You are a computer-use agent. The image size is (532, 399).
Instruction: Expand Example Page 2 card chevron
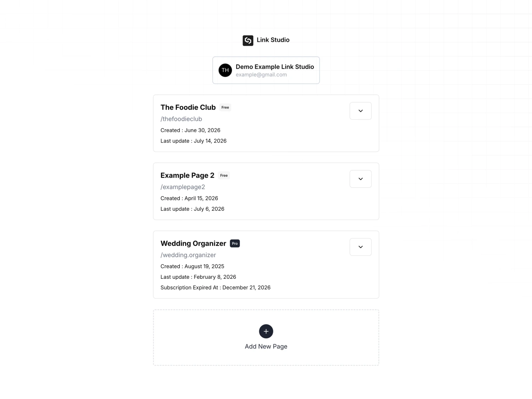(x=360, y=179)
